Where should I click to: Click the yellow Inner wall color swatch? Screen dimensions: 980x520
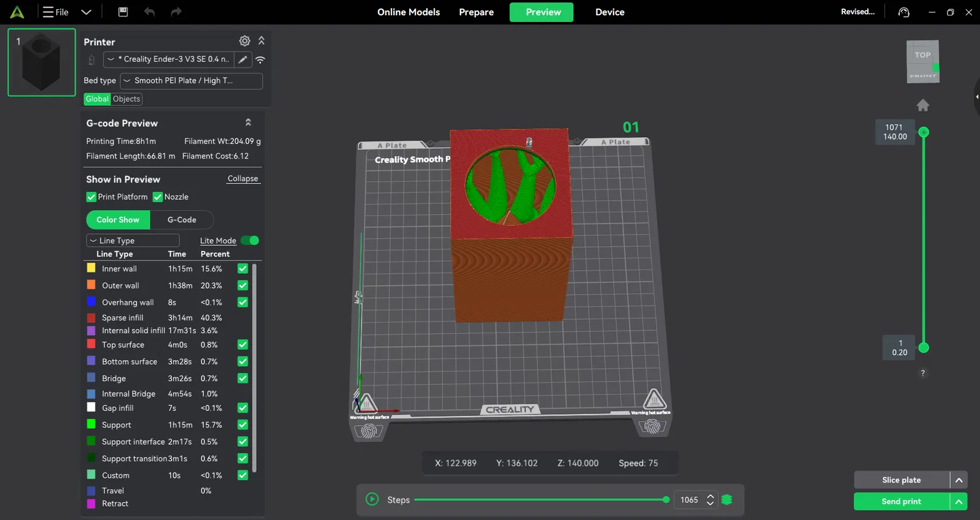(x=91, y=268)
